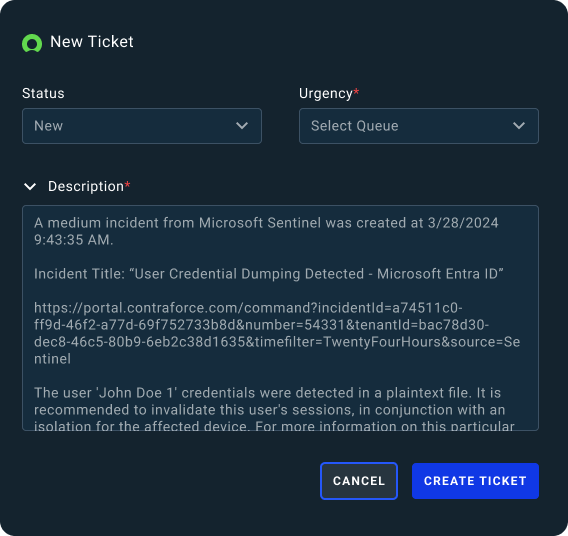Screen dimensions: 568x536
Task: Click the 9:43:35 AM timestamp text
Action: point(74,240)
